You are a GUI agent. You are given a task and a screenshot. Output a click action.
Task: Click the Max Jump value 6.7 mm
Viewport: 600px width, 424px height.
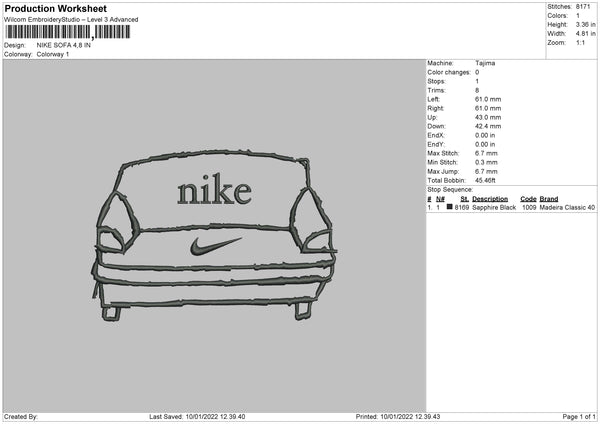(486, 172)
